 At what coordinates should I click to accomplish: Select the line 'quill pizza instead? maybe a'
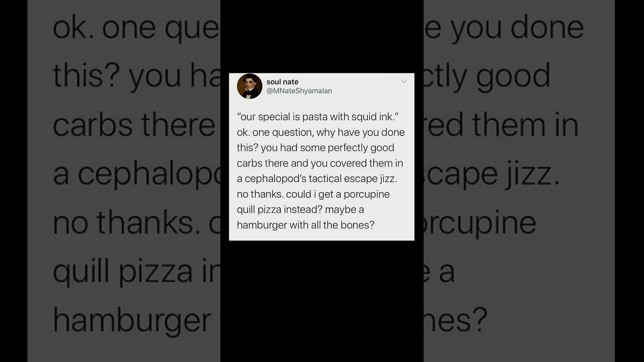[x=300, y=210]
